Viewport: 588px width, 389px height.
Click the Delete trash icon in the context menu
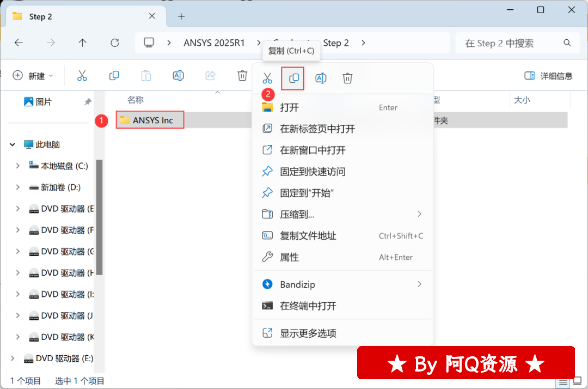click(x=347, y=78)
